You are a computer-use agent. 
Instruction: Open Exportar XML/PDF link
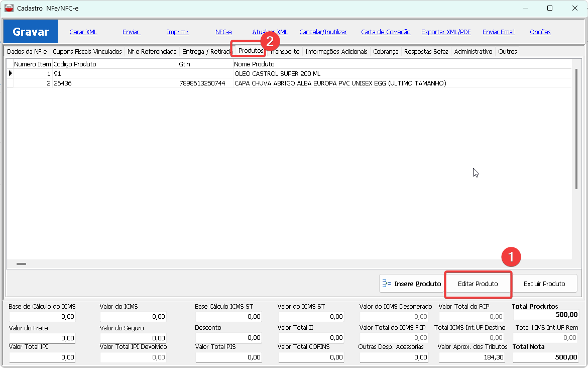[446, 32]
